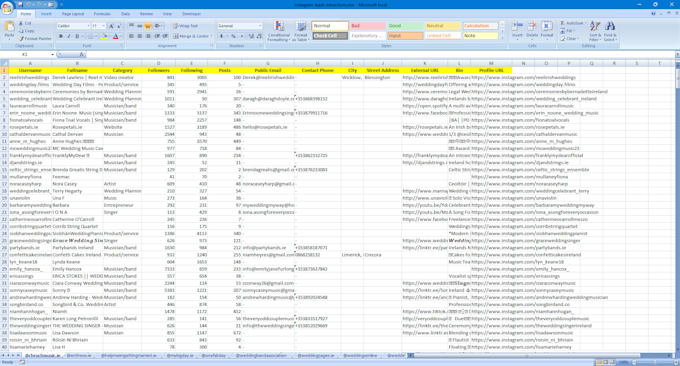The height and width of the screenshot is (366, 680).
Task: Open Conditional Formatting menu
Action: [x=279, y=31]
